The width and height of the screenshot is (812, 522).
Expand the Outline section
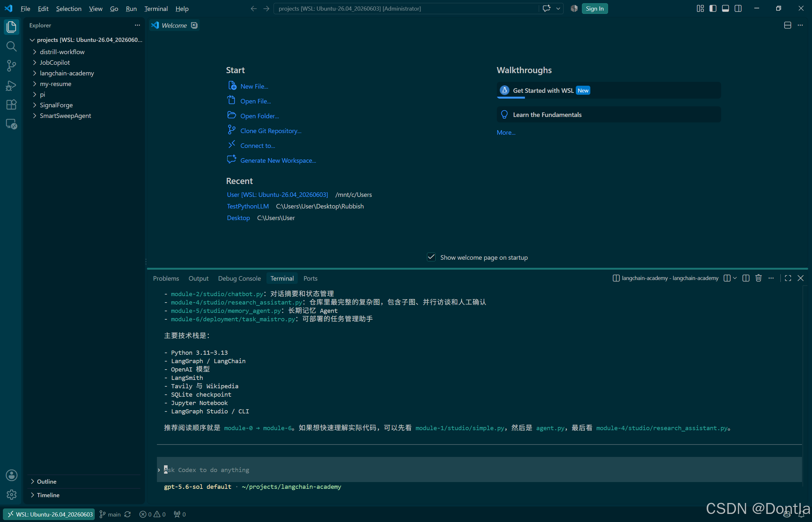pyautogui.click(x=84, y=481)
